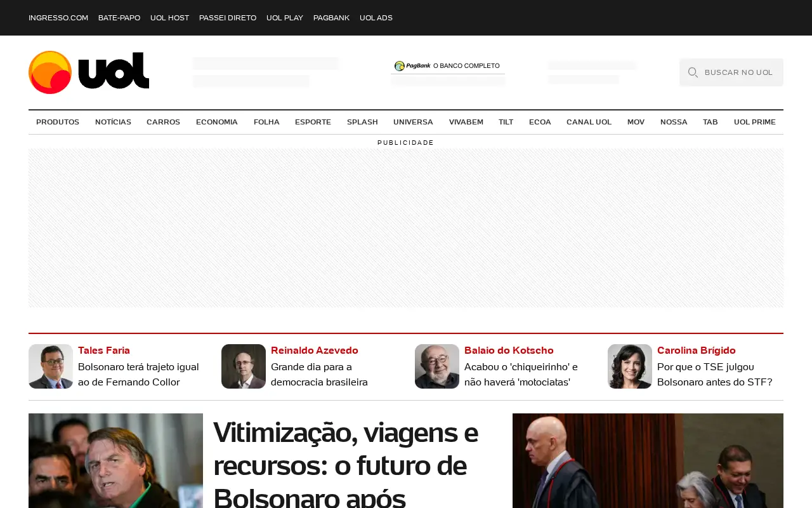Click Balaio do Kotscho columnist photo
812x508 pixels.
437,366
